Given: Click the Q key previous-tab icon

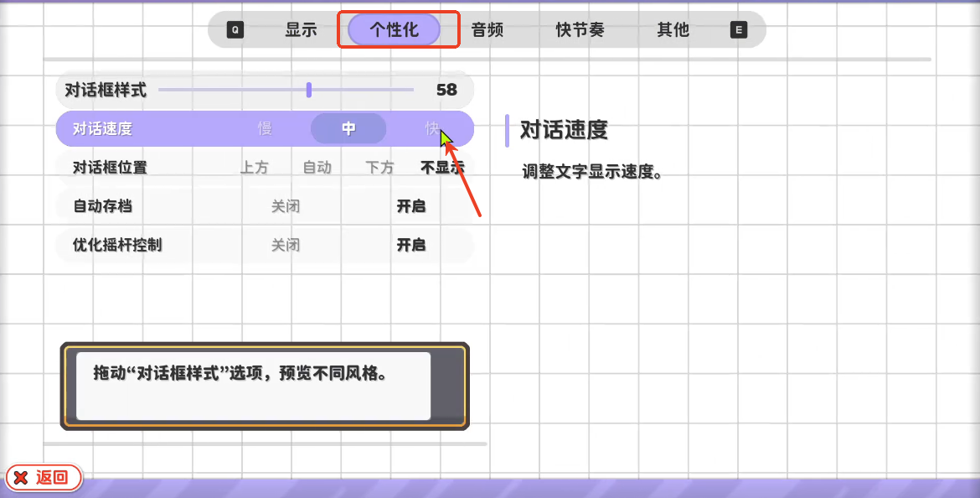Looking at the screenshot, I should (235, 29).
